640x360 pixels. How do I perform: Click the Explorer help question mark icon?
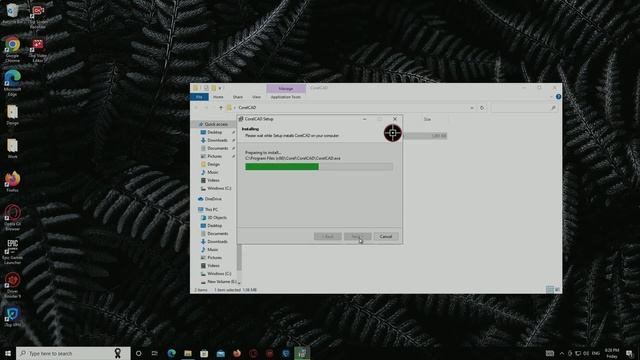tap(558, 97)
